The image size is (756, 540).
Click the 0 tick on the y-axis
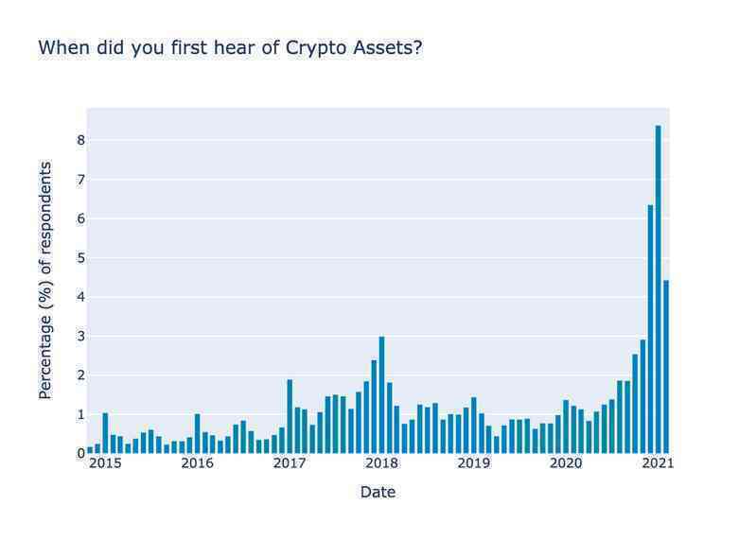tap(80, 453)
